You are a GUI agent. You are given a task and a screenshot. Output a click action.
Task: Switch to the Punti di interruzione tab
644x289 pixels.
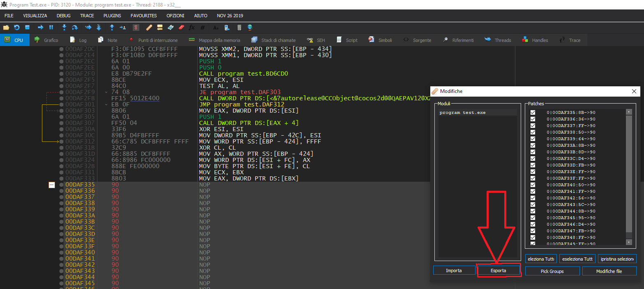[x=153, y=40]
